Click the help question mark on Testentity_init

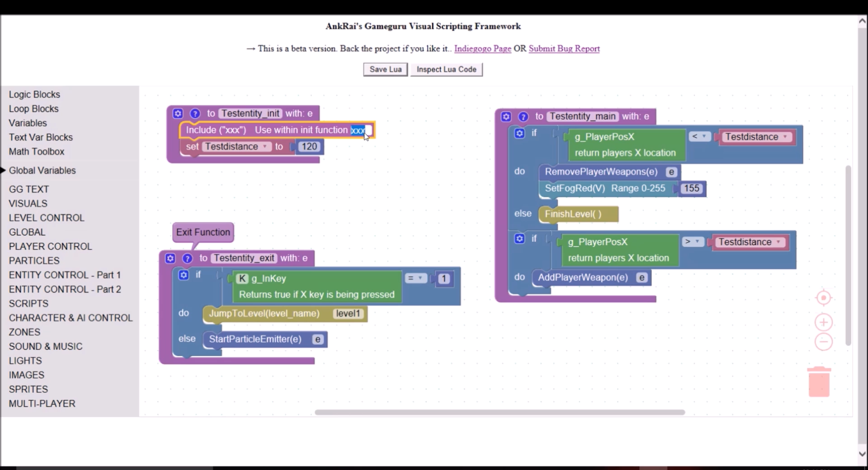tap(195, 113)
